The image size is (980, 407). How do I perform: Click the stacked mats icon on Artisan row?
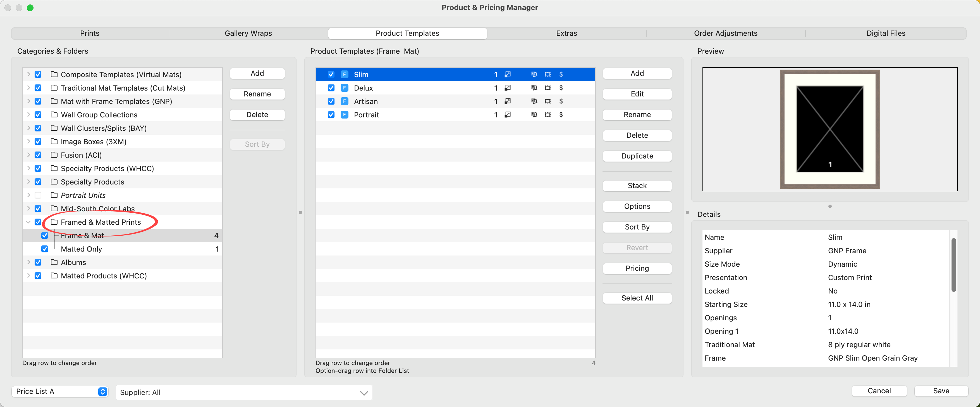[534, 101]
